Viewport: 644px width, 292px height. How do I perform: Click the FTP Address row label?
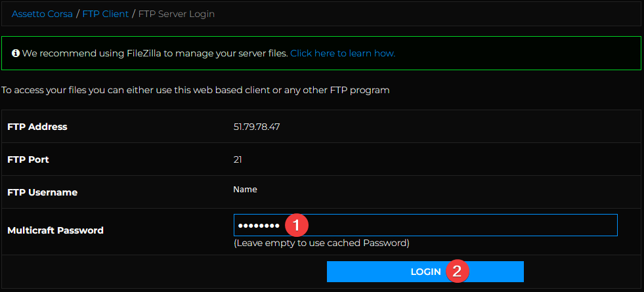(x=37, y=127)
